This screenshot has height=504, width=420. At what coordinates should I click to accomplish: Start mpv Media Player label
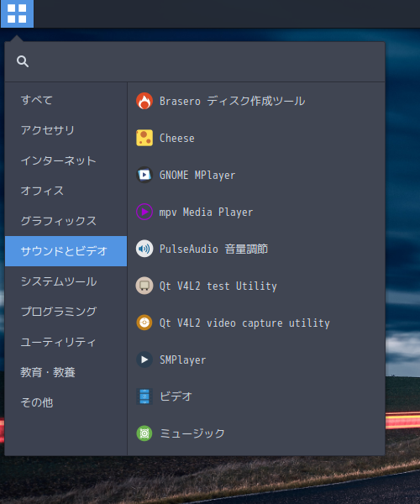(206, 213)
